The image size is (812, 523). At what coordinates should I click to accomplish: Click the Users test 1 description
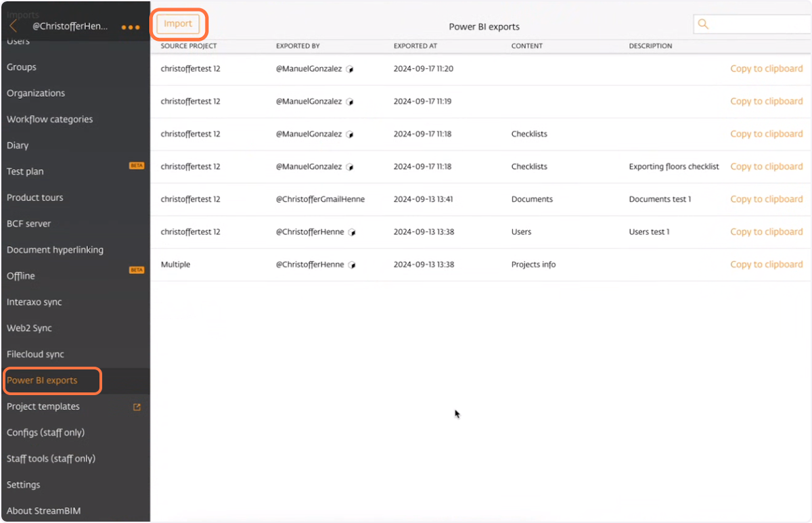[650, 231]
